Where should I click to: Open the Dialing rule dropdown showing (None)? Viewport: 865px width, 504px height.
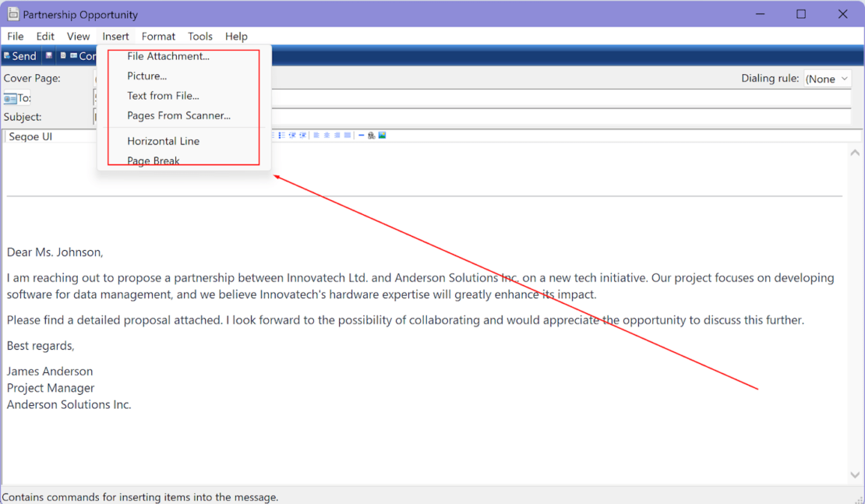(828, 78)
